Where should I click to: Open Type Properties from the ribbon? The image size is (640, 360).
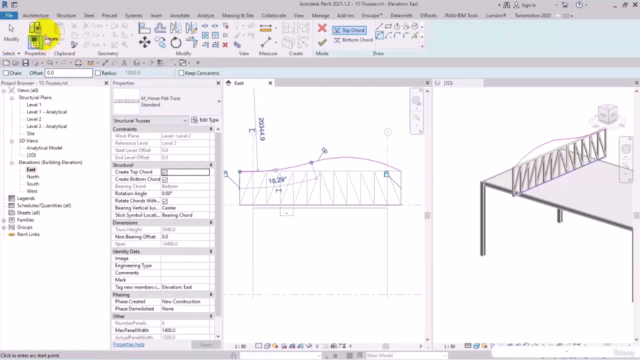(x=35, y=28)
